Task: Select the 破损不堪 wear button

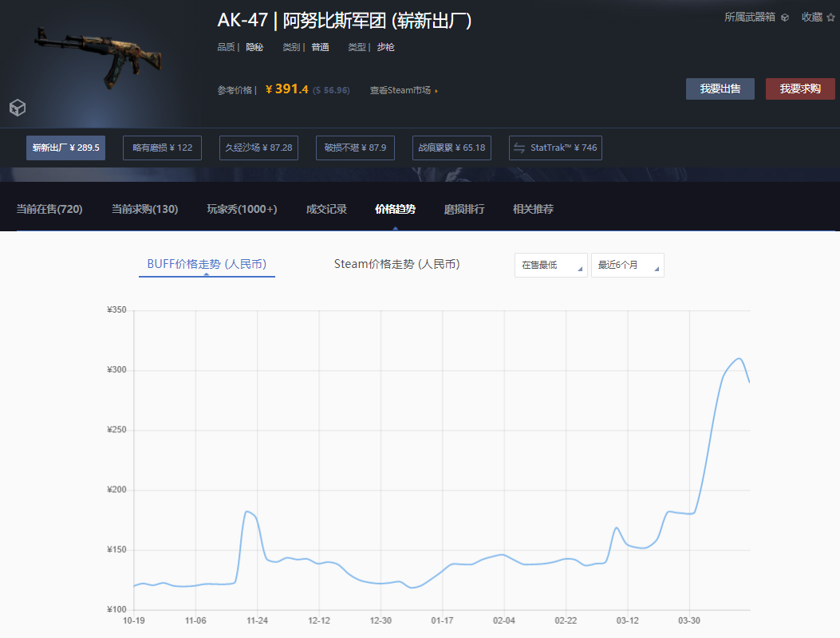Action: point(355,148)
